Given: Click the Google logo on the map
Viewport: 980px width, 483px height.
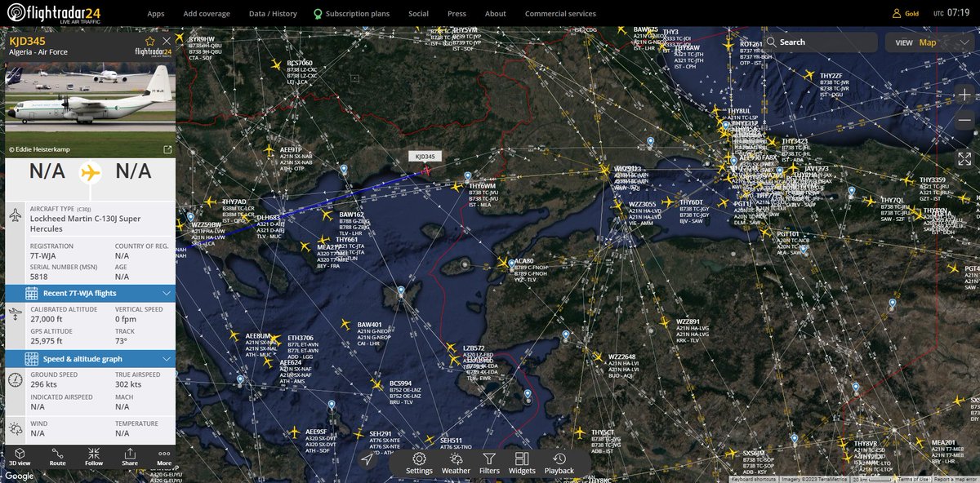Looking at the screenshot, I should coord(19,476).
